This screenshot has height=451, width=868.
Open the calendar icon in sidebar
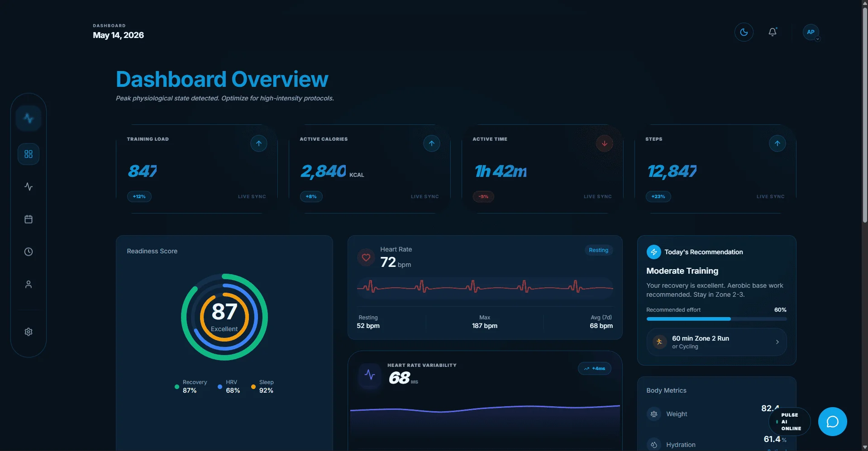tap(29, 219)
